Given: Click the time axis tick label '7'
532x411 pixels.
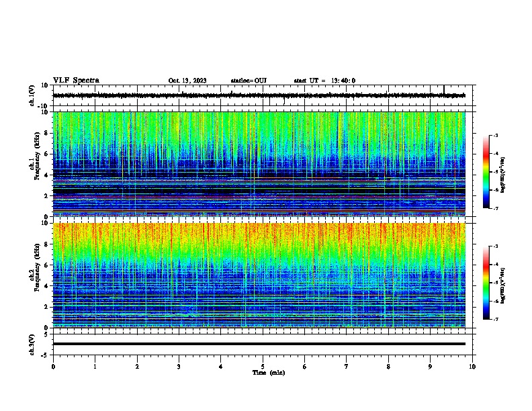Looking at the screenshot, I should pos(347,367).
